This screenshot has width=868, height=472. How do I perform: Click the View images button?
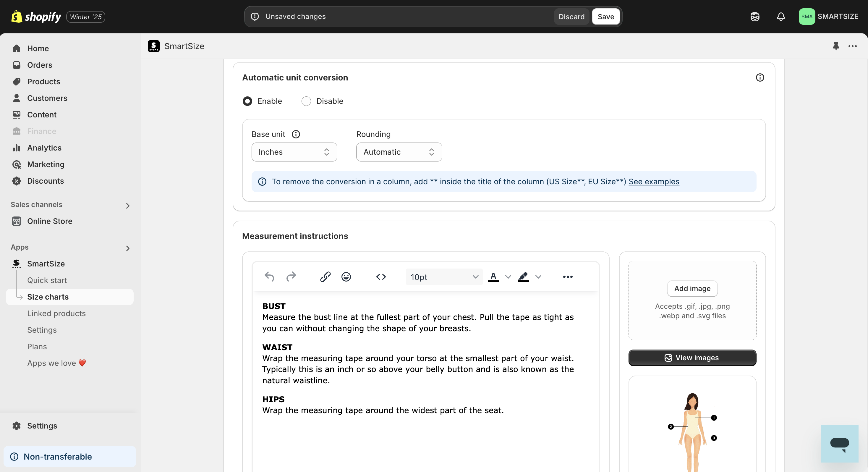[x=692, y=358]
